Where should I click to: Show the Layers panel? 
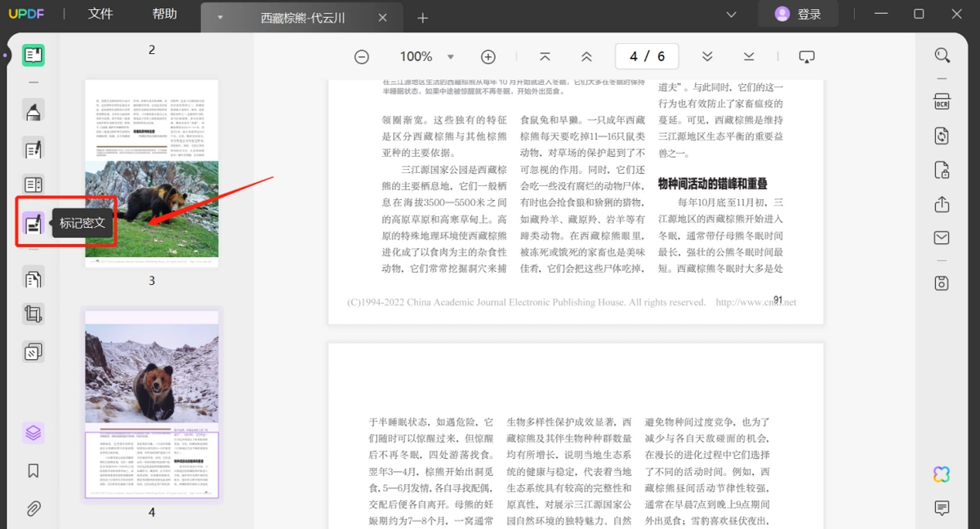pyautogui.click(x=33, y=433)
